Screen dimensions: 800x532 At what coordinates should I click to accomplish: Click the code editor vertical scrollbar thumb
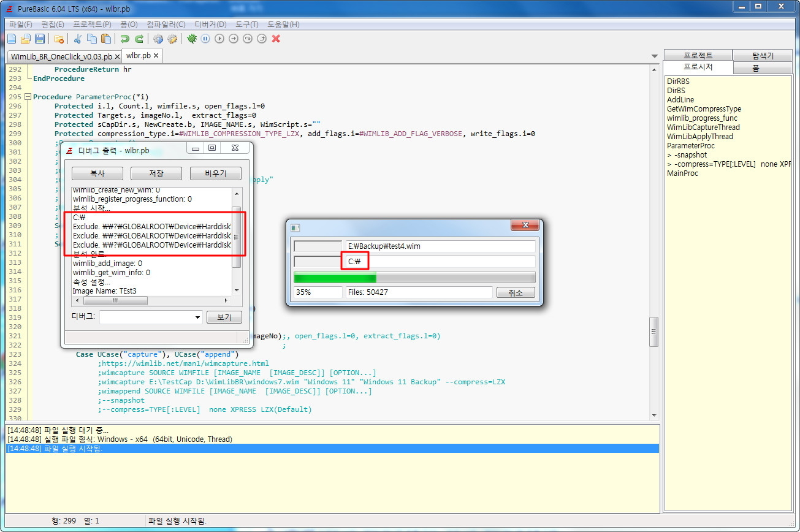654,331
